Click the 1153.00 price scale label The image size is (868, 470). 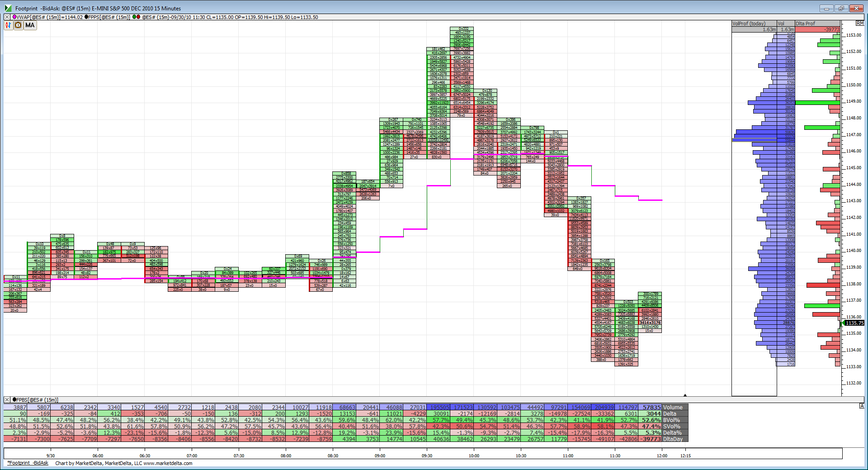coord(854,35)
